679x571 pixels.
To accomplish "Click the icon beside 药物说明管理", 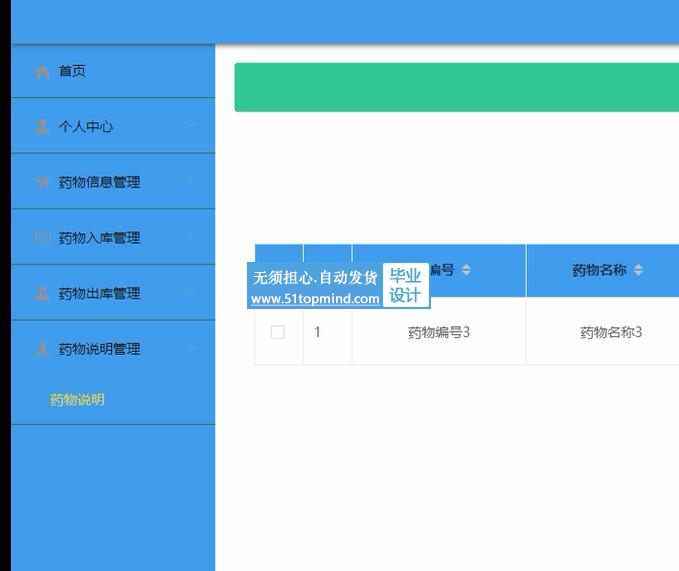I will click(42, 349).
